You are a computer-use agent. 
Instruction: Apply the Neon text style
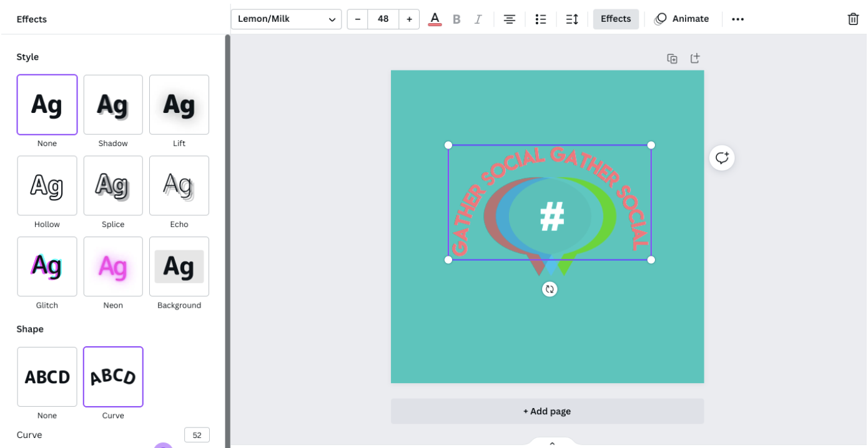click(113, 267)
